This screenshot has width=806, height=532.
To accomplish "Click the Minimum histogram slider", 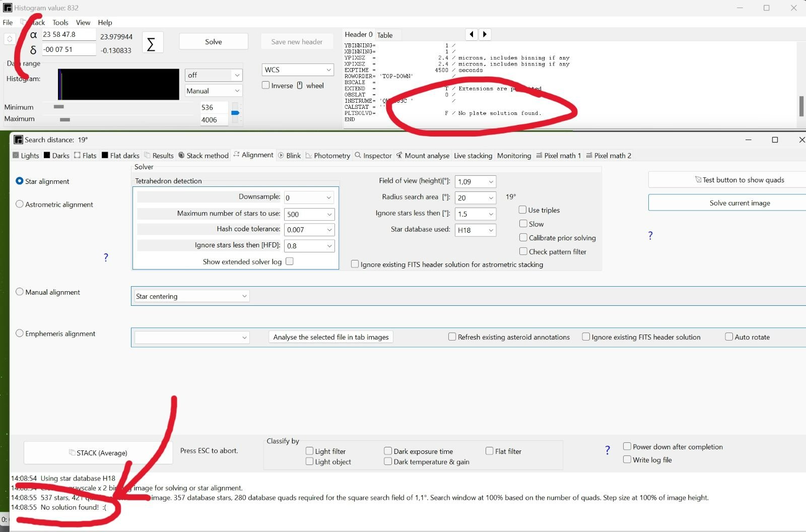I will tap(59, 107).
